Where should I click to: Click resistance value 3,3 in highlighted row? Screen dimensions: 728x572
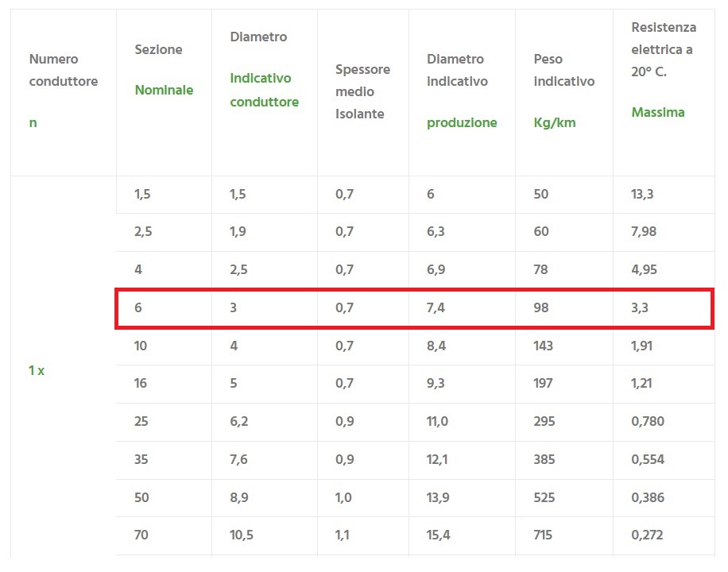coord(640,307)
